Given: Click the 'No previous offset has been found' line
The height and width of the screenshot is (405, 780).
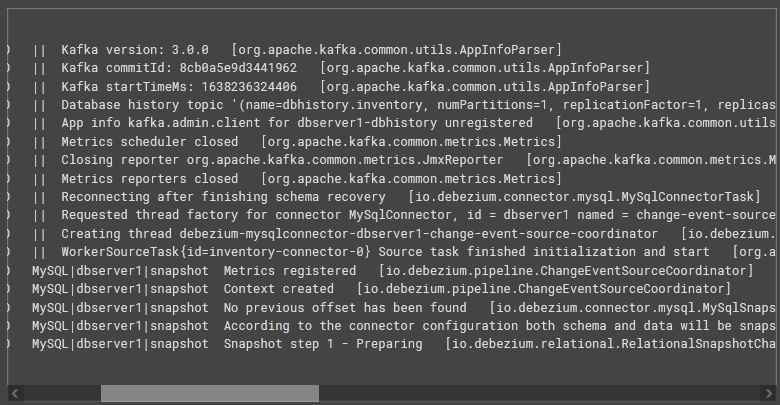Looking at the screenshot, I should [x=403, y=307].
